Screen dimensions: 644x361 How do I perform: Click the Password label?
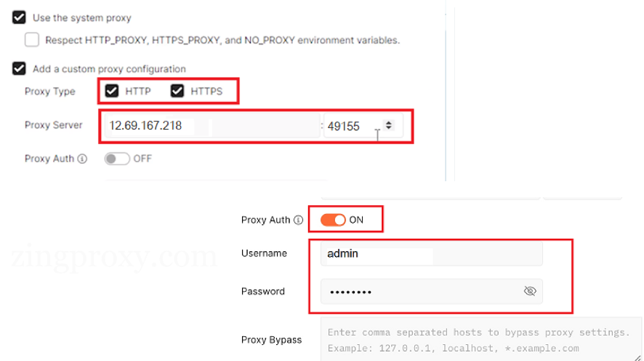[263, 291]
